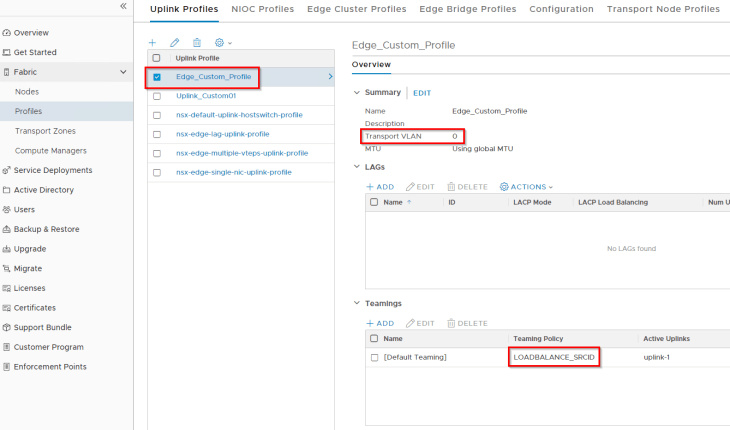The image size is (730, 430).
Task: Click the trash delete icon above the profile list
Action: pos(197,43)
